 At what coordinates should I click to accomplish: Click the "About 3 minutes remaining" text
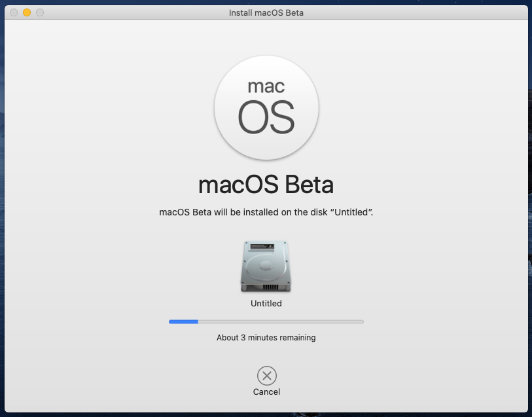tap(266, 338)
